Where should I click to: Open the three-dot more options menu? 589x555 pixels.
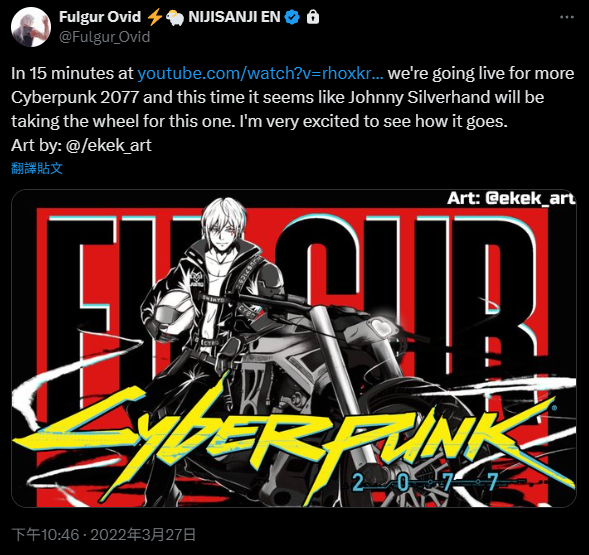(566, 17)
